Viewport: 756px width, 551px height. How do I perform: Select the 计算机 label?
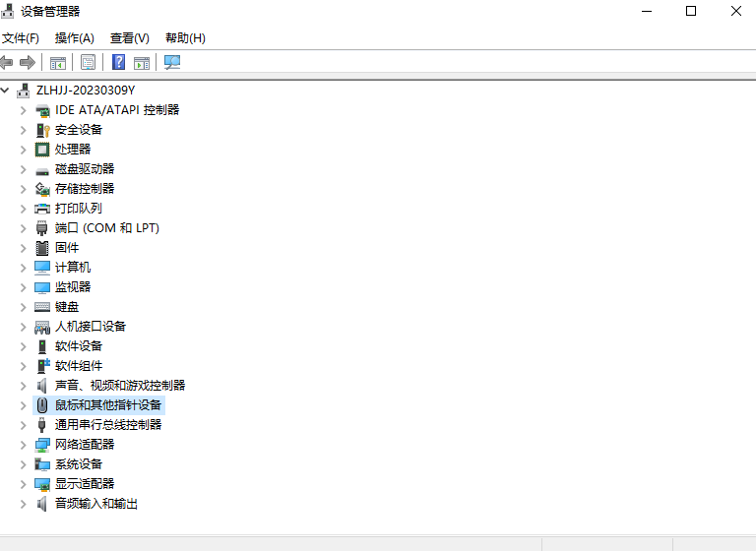click(x=73, y=267)
